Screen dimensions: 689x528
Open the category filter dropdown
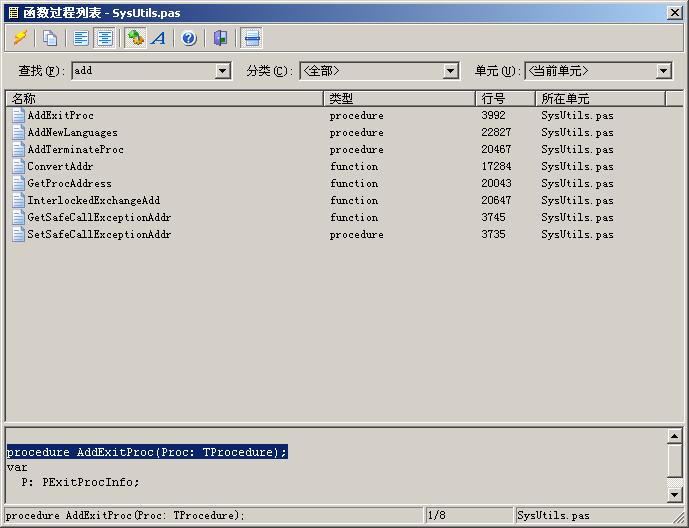pos(450,71)
